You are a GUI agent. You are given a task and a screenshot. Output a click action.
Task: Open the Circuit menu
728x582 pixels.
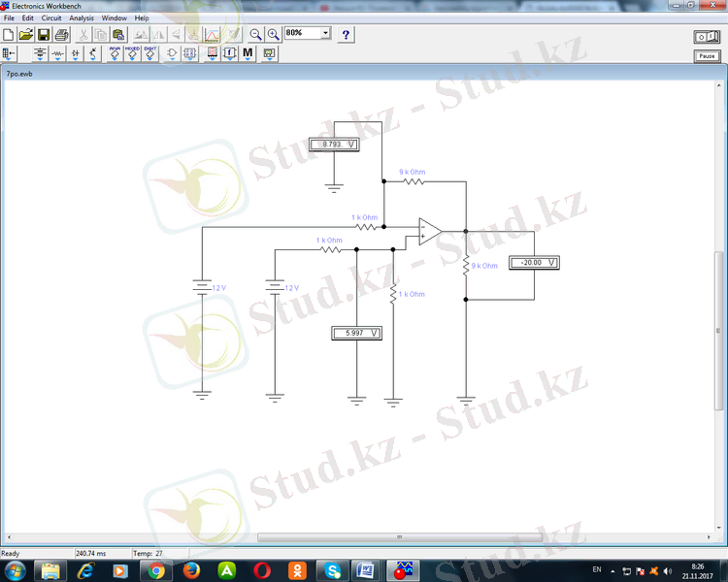(51, 18)
